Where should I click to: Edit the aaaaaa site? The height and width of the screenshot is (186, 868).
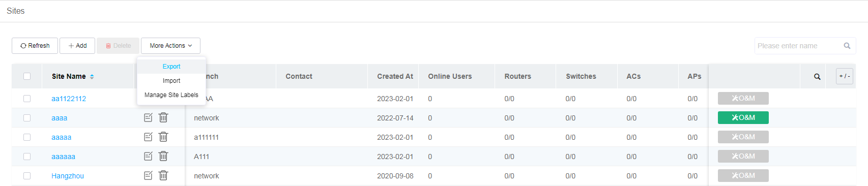pos(148,156)
